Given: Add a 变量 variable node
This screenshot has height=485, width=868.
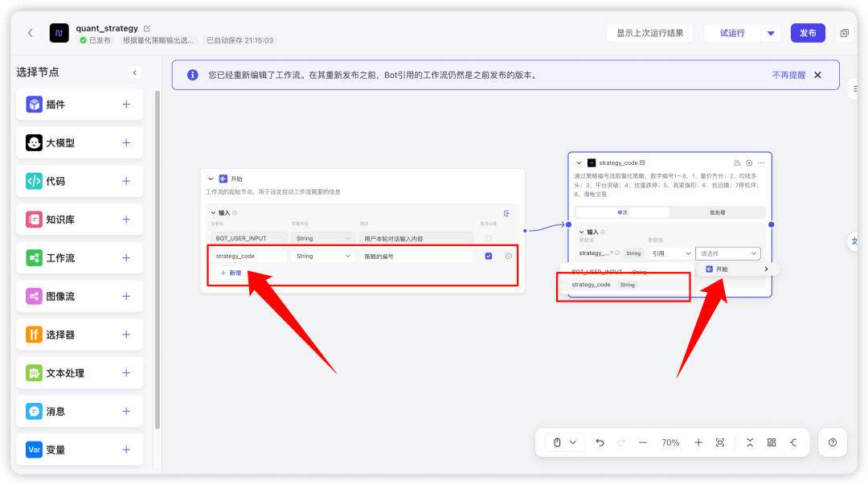Looking at the screenshot, I should tap(126, 450).
